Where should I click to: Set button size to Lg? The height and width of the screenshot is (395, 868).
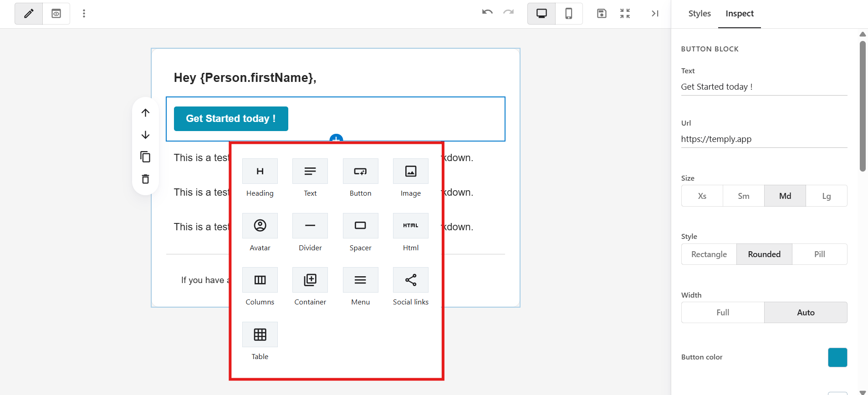[x=827, y=196]
